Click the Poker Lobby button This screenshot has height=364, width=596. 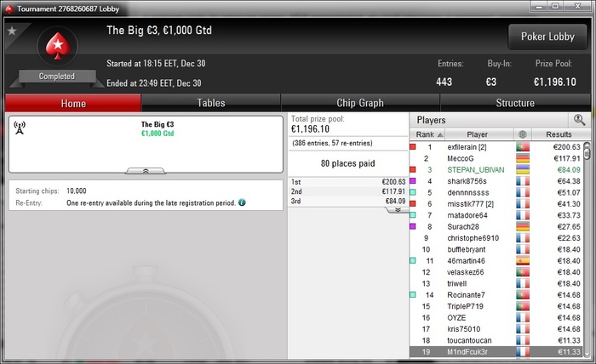coord(547,37)
